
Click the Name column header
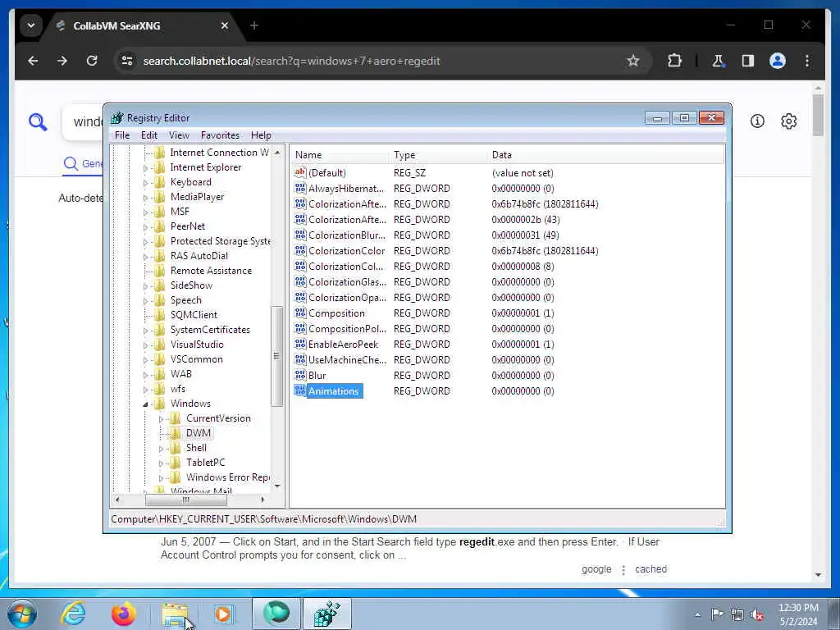pyautogui.click(x=340, y=155)
